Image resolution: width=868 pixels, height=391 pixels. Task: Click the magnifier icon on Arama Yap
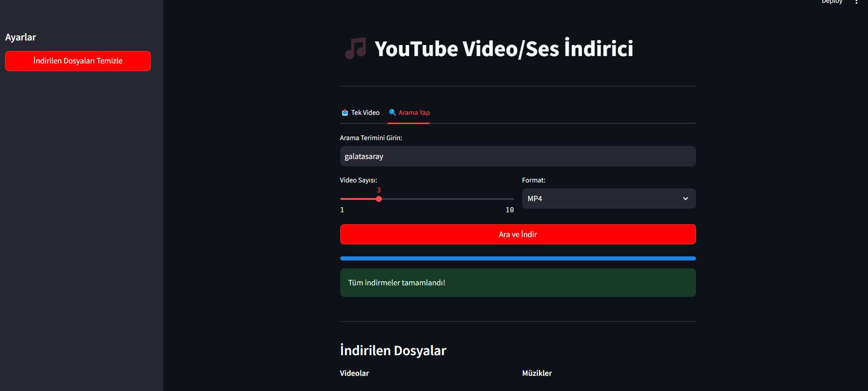point(392,112)
